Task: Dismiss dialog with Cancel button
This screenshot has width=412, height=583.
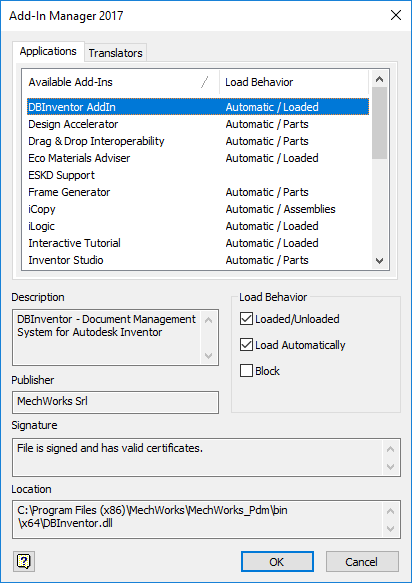Action: [362, 561]
